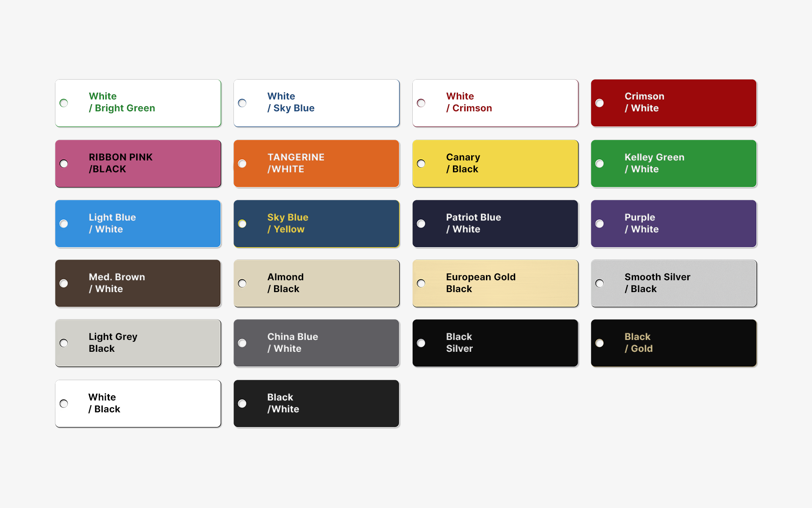
Task: Pick the Black / Gold color tag
Action: click(x=674, y=343)
